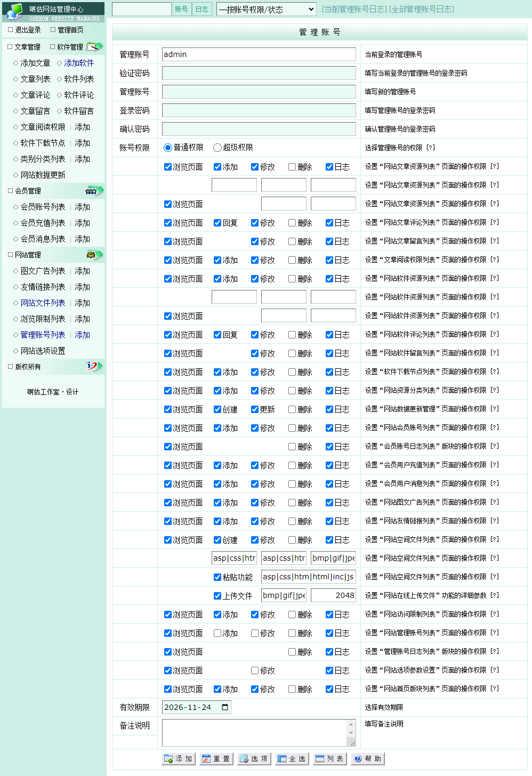Click the 添加 submit button

[x=179, y=759]
